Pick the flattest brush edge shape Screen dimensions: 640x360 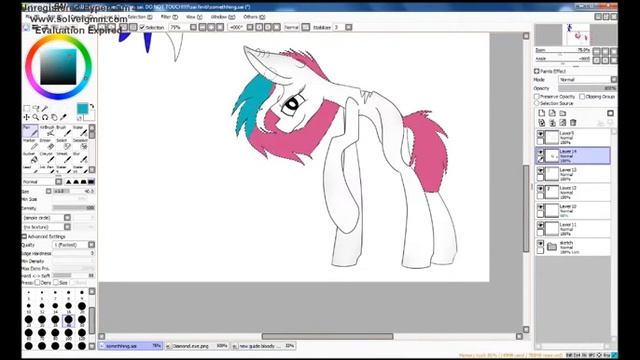point(91,182)
